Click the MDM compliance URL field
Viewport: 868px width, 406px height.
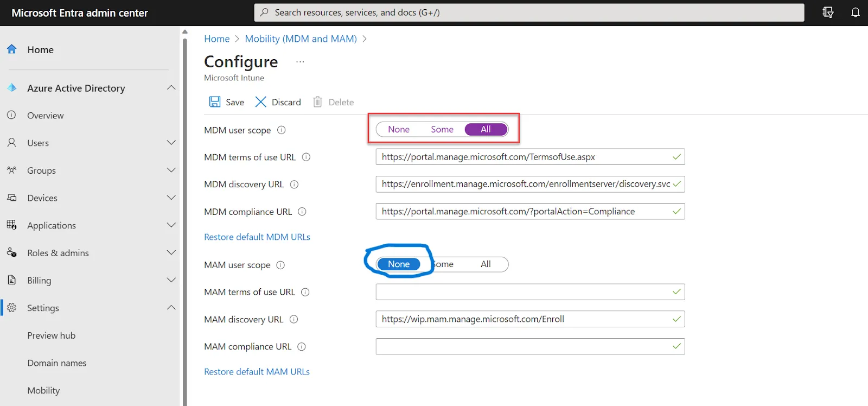pos(530,211)
